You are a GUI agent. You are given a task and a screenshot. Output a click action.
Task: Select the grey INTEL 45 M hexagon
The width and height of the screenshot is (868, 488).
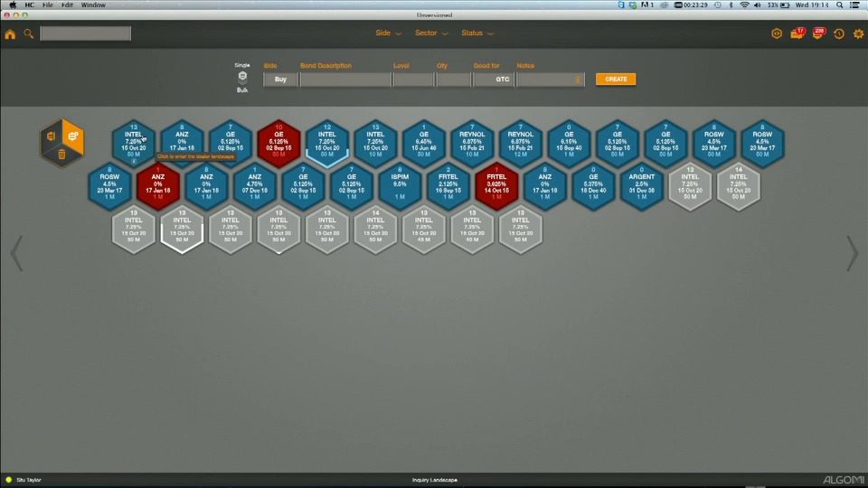[424, 229]
